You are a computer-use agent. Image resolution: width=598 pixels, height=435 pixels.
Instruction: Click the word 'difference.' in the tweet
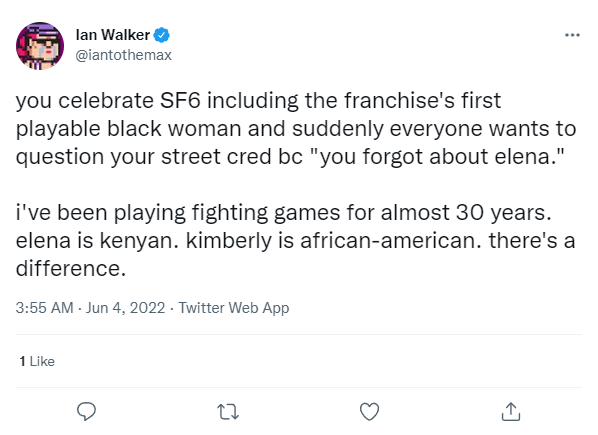[x=71, y=269]
